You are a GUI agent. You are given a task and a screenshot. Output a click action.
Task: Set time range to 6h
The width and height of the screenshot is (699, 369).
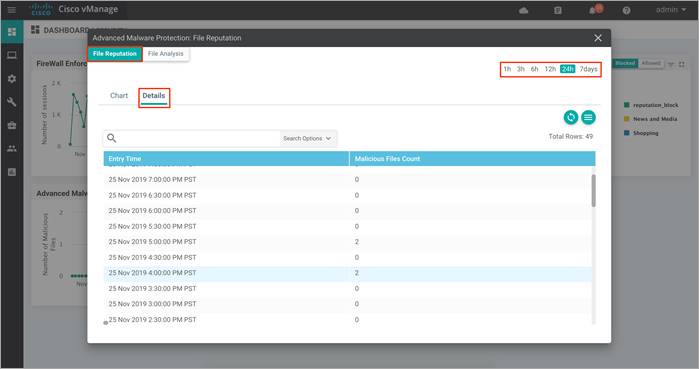(535, 69)
